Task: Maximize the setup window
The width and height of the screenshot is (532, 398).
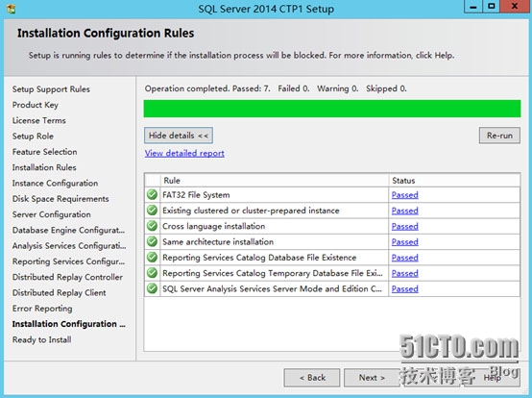Action: coord(492,6)
